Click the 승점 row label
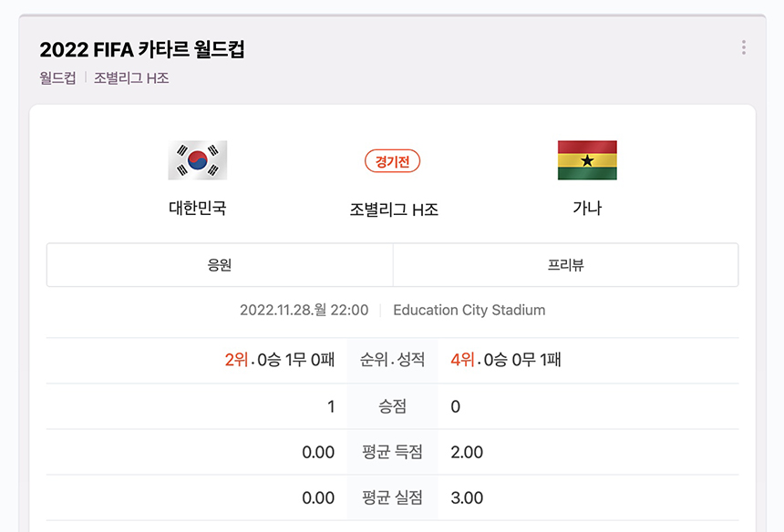The width and height of the screenshot is (784, 532). [392, 406]
